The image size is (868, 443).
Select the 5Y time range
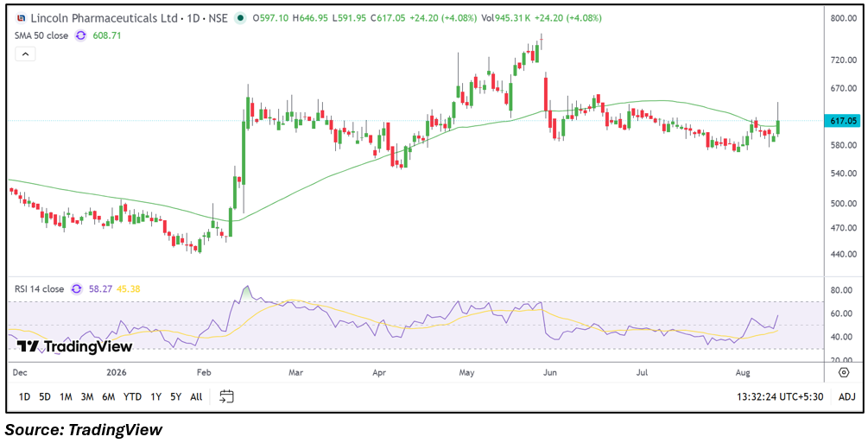(x=175, y=396)
